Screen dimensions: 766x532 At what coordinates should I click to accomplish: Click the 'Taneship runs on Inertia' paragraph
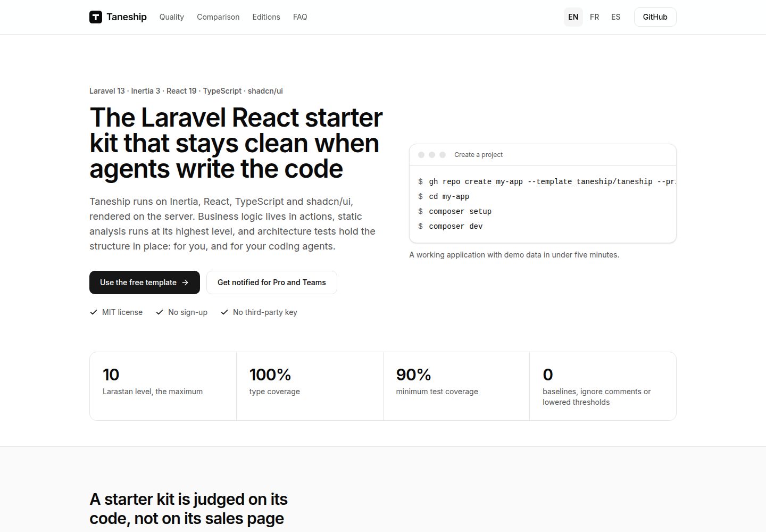click(232, 224)
